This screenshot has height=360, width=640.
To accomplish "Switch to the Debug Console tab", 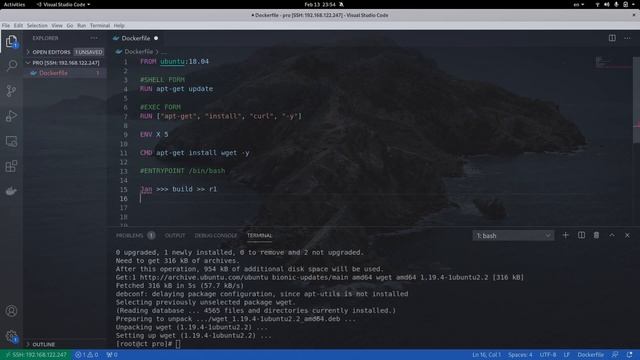I will [216, 236].
